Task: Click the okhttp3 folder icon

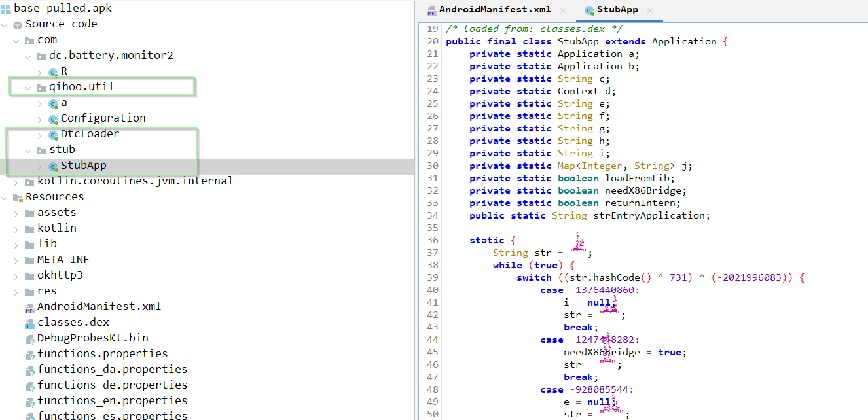Action: 29,276
